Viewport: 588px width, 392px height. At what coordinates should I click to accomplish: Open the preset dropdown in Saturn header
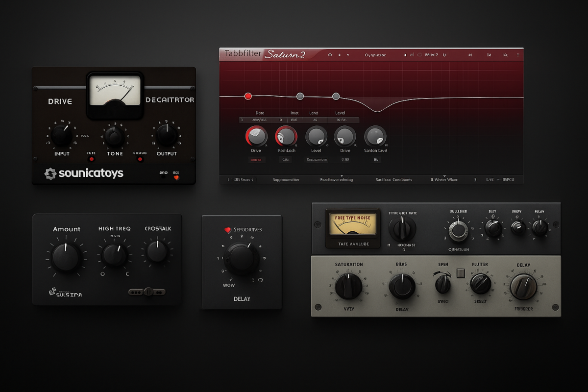click(x=375, y=55)
